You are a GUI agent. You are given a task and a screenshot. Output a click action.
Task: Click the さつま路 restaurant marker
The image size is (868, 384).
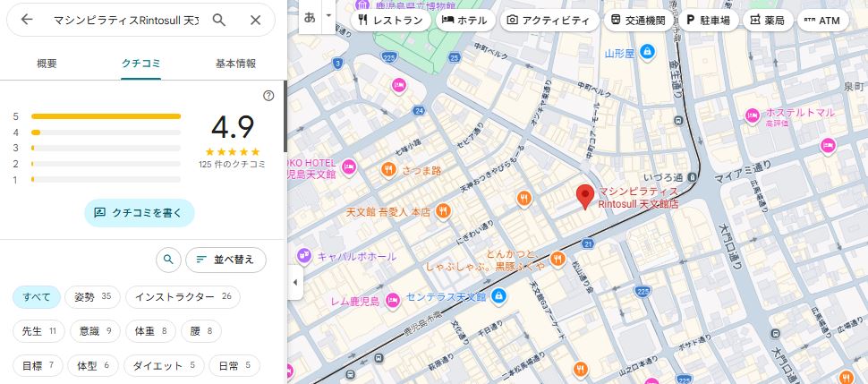389,169
